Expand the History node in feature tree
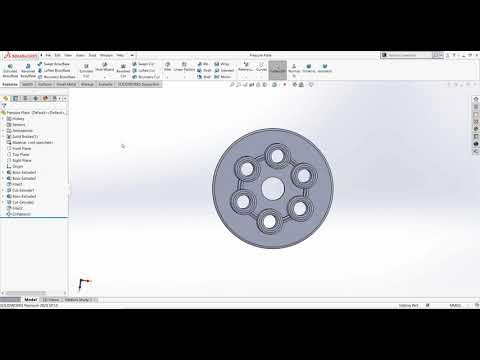Screen dimensions: 480x360 (x=3, y=119)
